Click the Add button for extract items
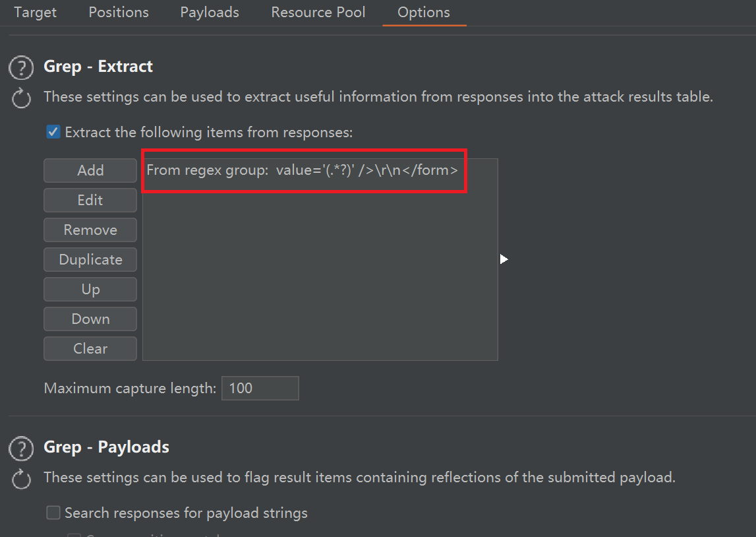Viewport: 756px width, 537px height. [90, 170]
